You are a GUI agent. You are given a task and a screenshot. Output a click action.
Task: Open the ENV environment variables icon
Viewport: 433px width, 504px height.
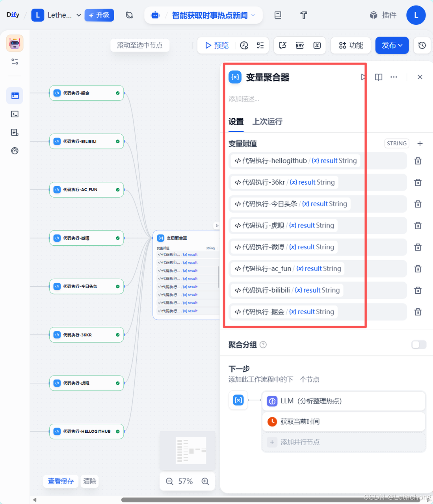point(300,45)
